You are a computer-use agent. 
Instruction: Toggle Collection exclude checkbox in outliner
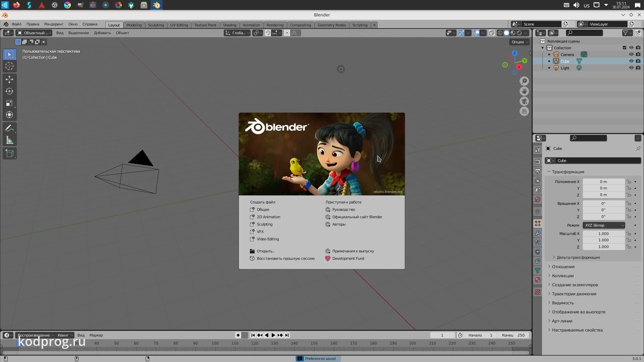625,48
